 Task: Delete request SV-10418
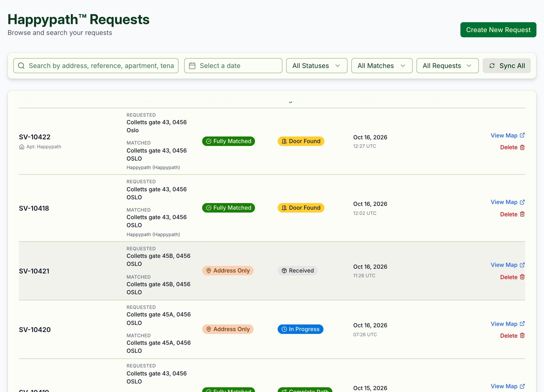point(512,214)
